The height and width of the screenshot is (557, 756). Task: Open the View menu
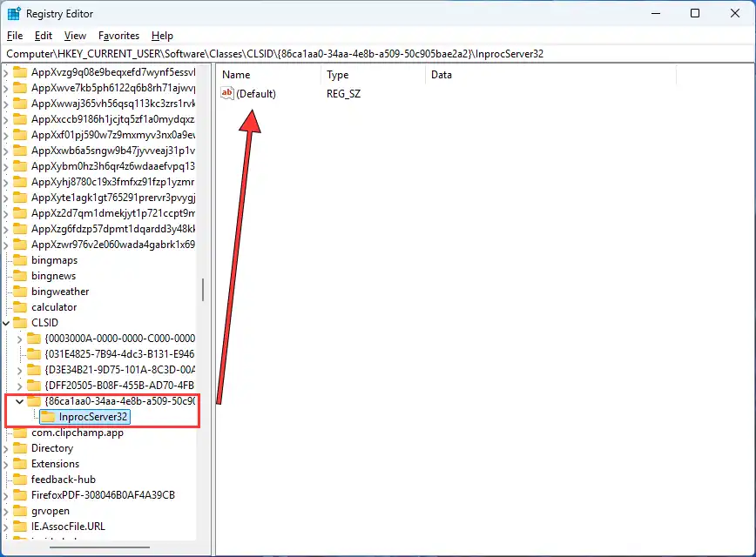pyautogui.click(x=75, y=36)
